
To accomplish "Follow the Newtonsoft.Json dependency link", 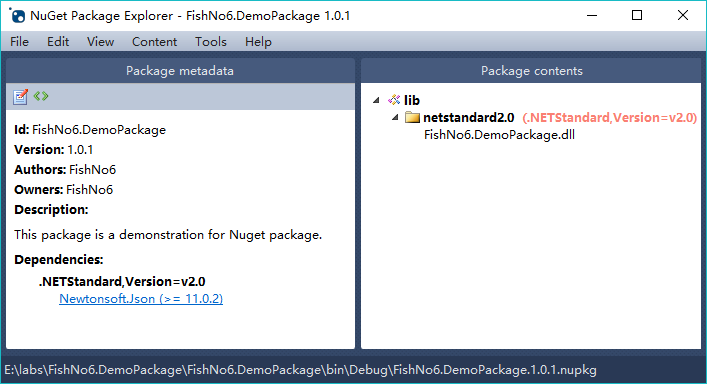I will click(141, 299).
